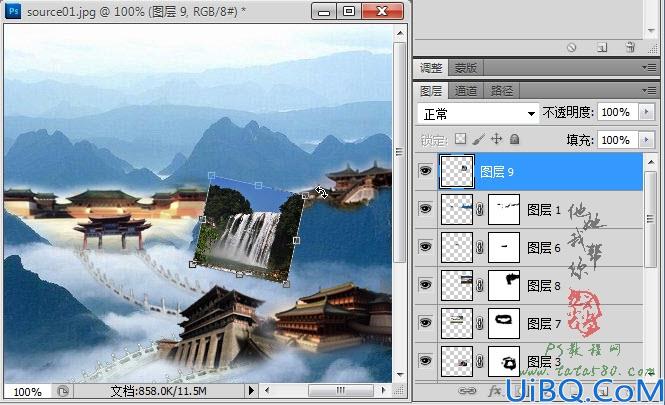Select the 图层 7 layer mask thumbnail

click(x=504, y=323)
